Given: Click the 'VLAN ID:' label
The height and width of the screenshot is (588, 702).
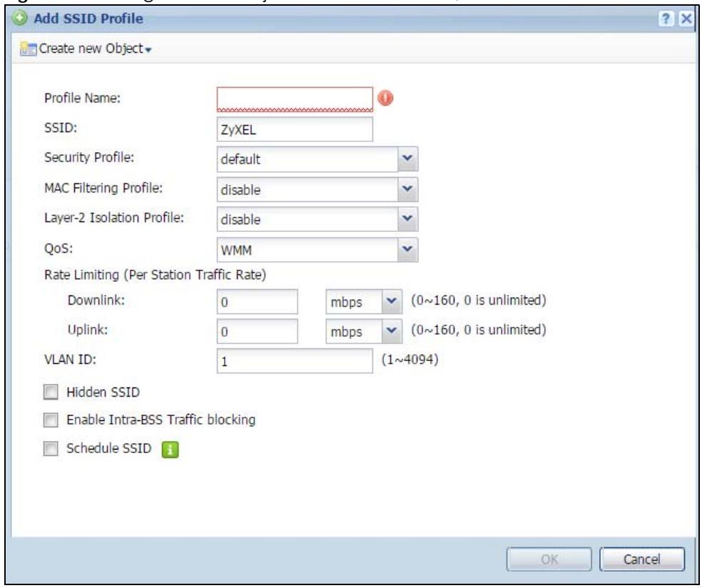Looking at the screenshot, I should tap(71, 359).
